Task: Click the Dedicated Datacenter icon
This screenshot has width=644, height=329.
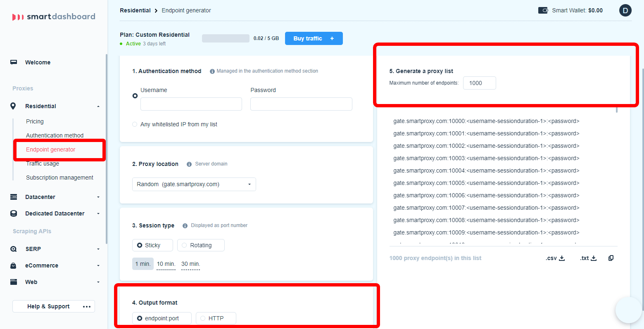Action: click(14, 213)
